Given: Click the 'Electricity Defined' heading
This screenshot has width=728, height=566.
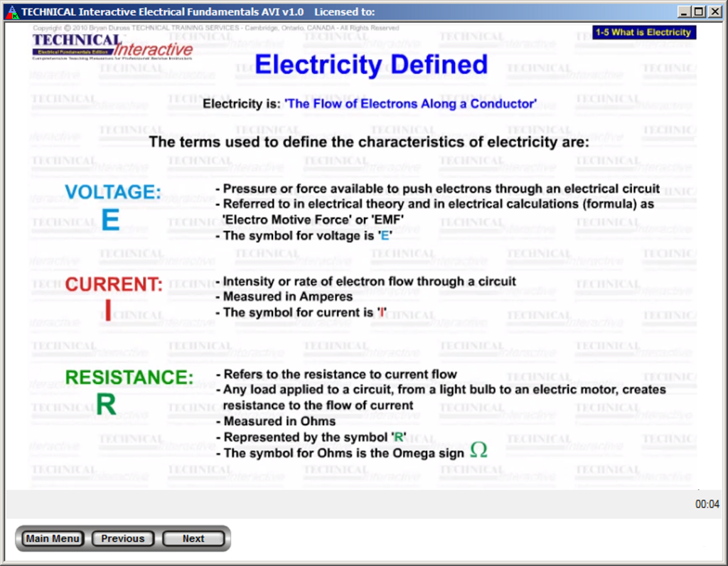Looking at the screenshot, I should (371, 65).
